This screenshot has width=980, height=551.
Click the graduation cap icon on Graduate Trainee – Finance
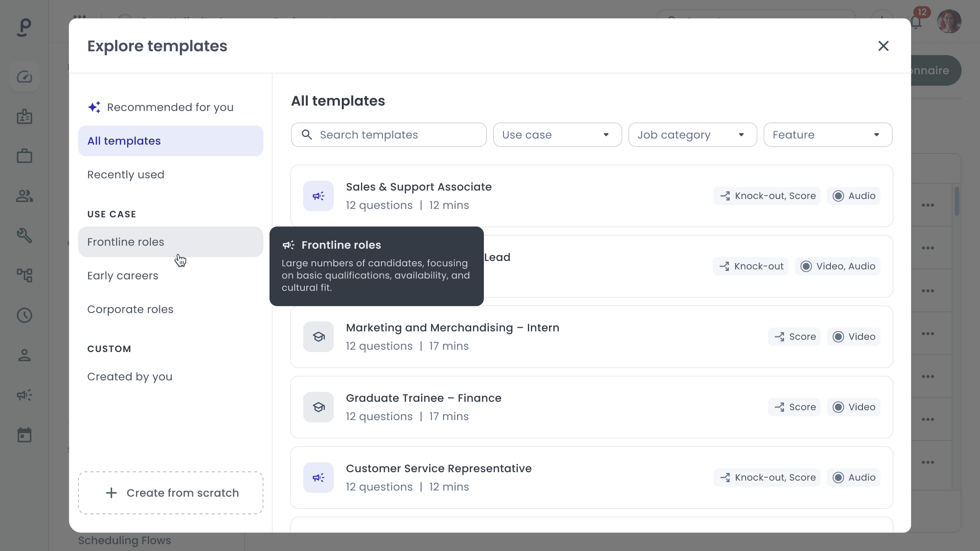(x=318, y=407)
